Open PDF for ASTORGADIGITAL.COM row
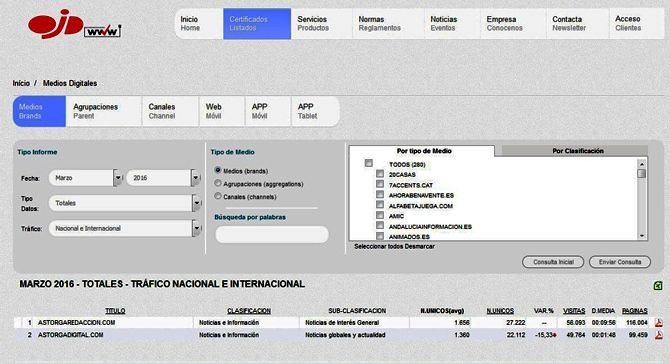Image resolution: width=670 pixels, height=364 pixels. pos(658,335)
